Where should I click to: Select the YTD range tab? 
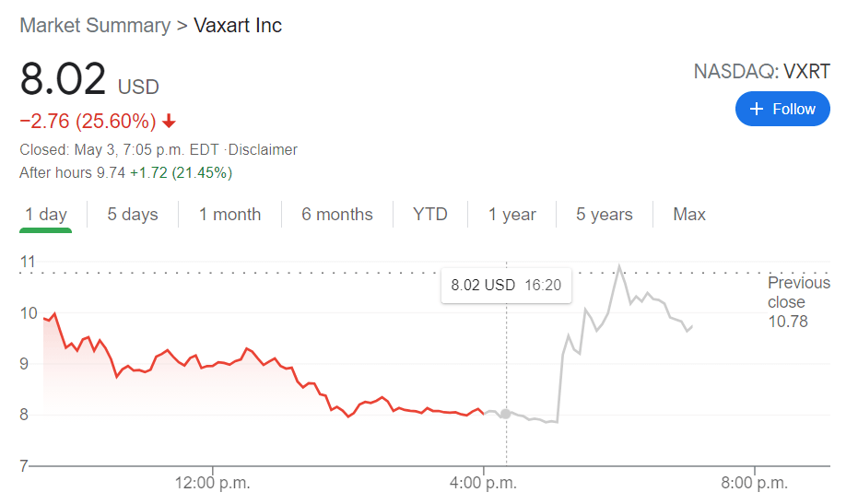pyautogui.click(x=430, y=215)
